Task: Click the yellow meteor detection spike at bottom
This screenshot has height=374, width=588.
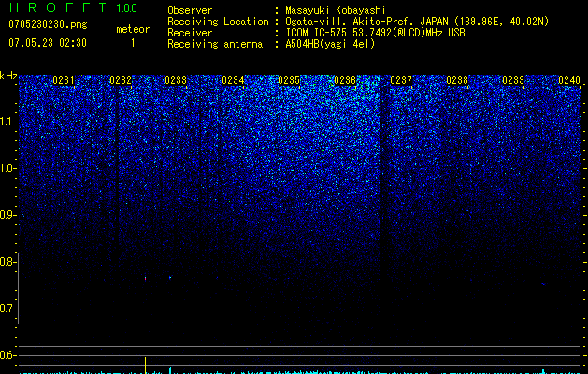Action: pos(145,365)
